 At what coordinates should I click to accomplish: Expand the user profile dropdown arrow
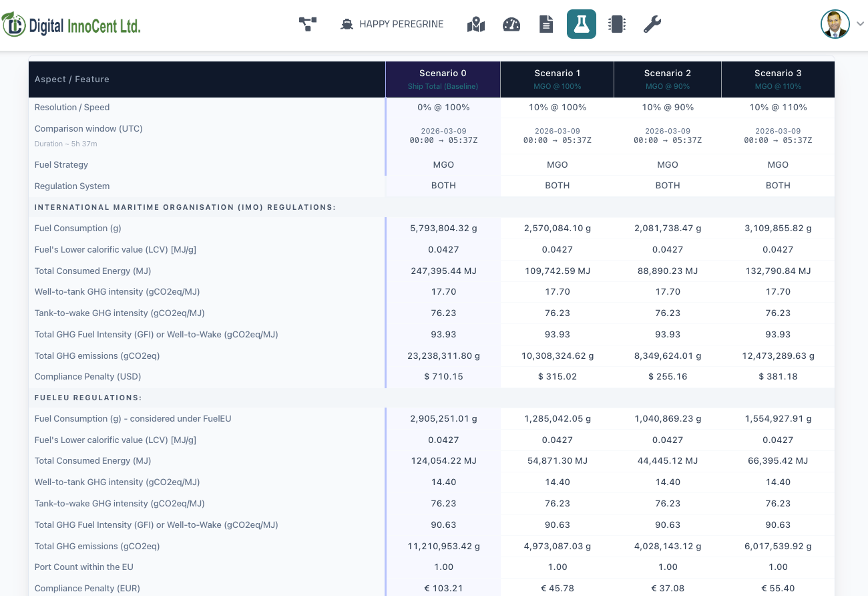click(860, 24)
